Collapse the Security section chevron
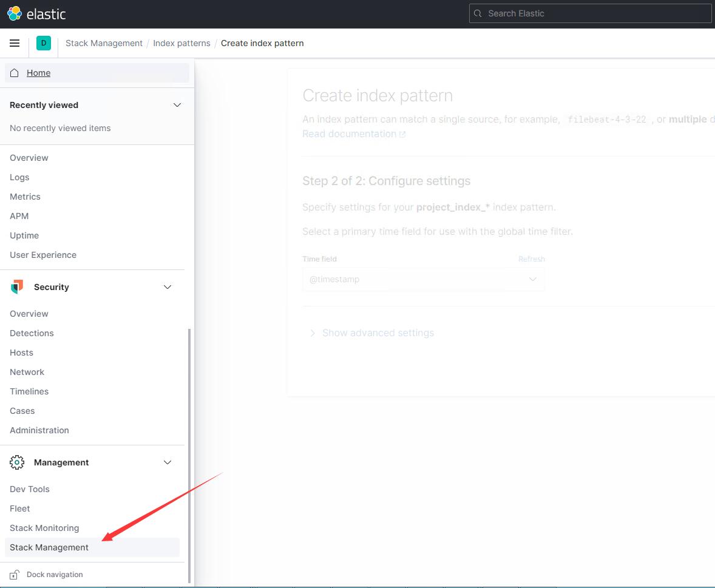Screen dimensions: 715x588 (x=168, y=287)
